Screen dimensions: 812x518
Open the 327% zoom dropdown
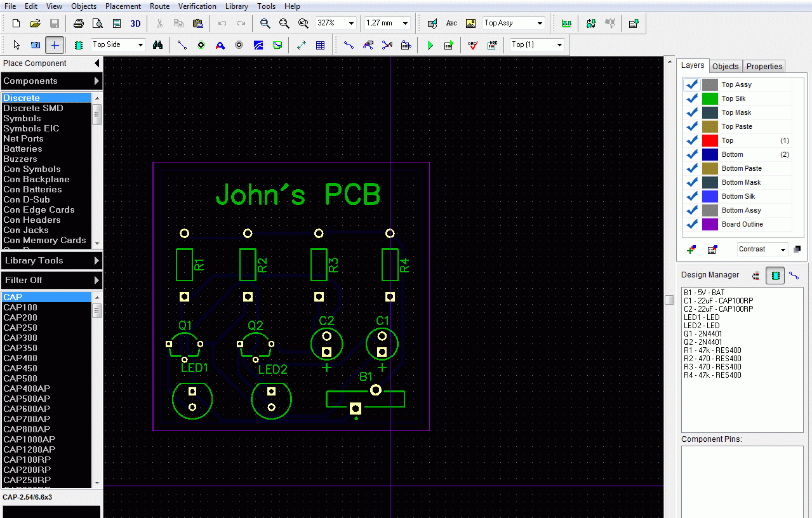pos(336,23)
